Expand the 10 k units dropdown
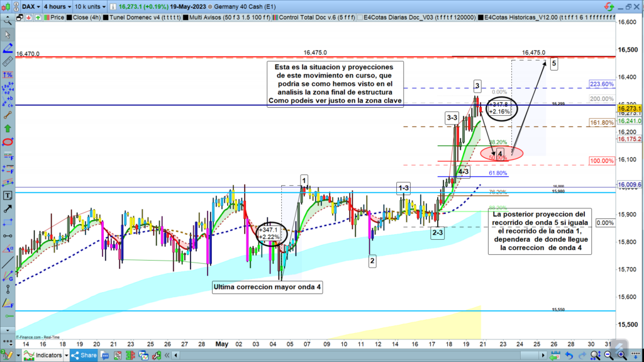 (87, 6)
